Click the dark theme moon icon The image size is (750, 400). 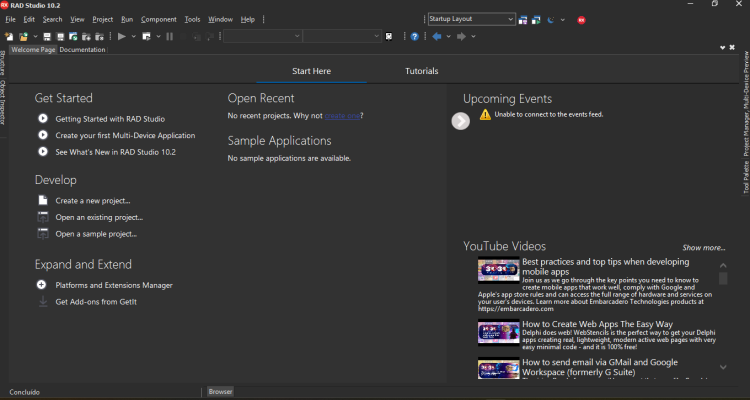[x=551, y=20]
